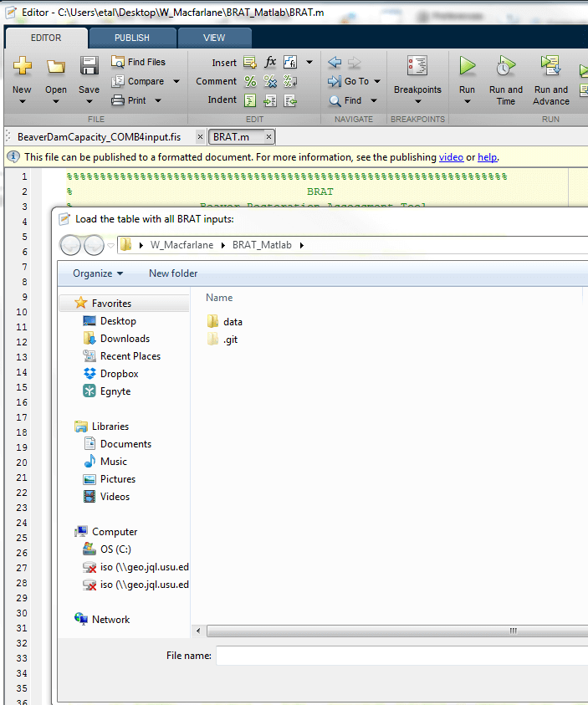Screen dimensions: 588x705
Task: Click the Print icon
Action: click(x=117, y=100)
